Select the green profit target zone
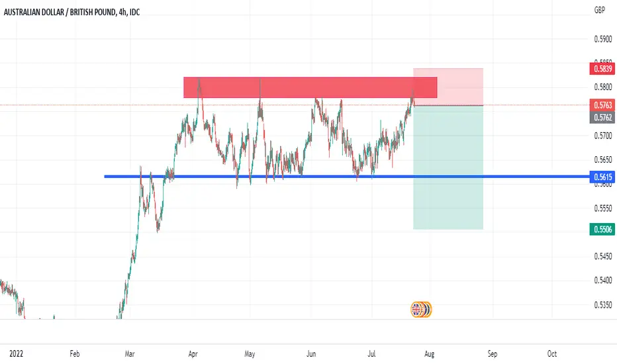This screenshot has height=364, width=617. pyautogui.click(x=448, y=167)
